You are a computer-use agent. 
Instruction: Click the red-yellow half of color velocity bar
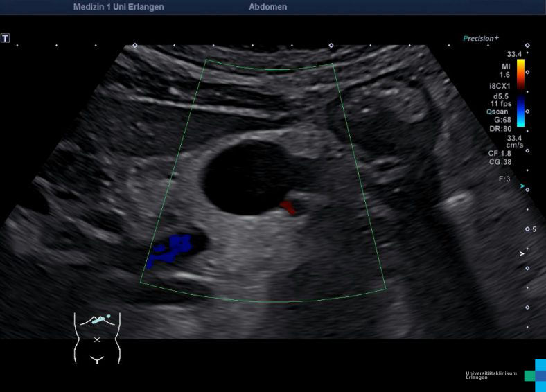coord(520,74)
